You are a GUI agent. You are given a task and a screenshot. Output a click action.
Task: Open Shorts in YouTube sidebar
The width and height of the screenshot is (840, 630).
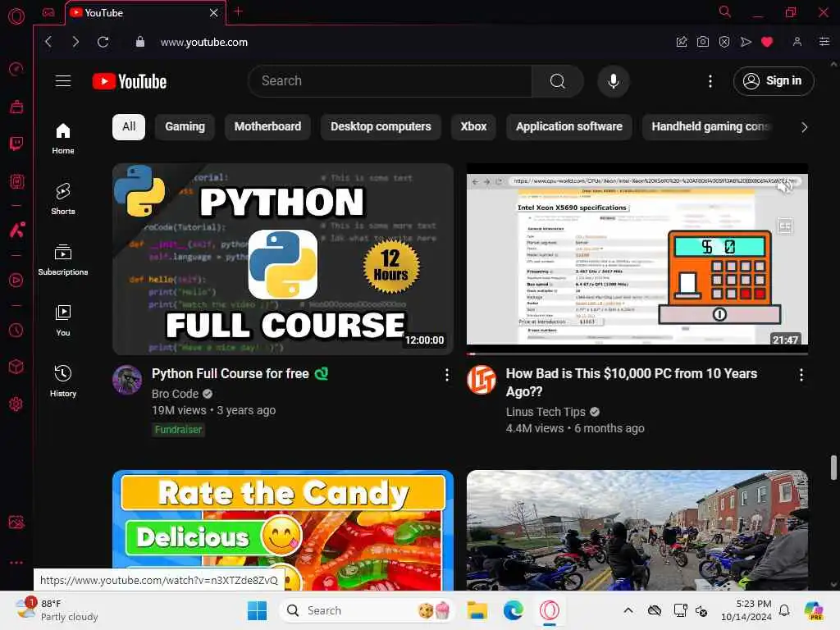(63, 199)
